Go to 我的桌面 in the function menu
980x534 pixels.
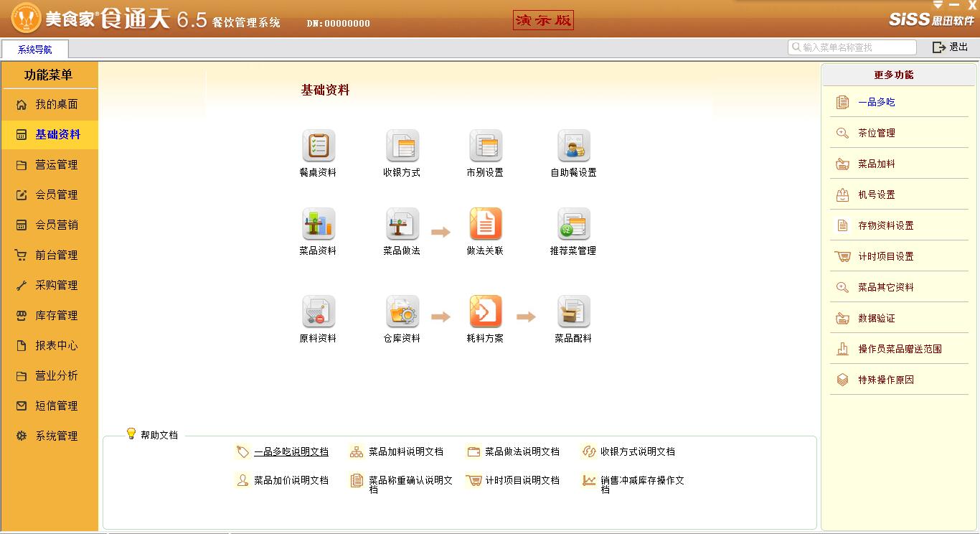pos(49,105)
